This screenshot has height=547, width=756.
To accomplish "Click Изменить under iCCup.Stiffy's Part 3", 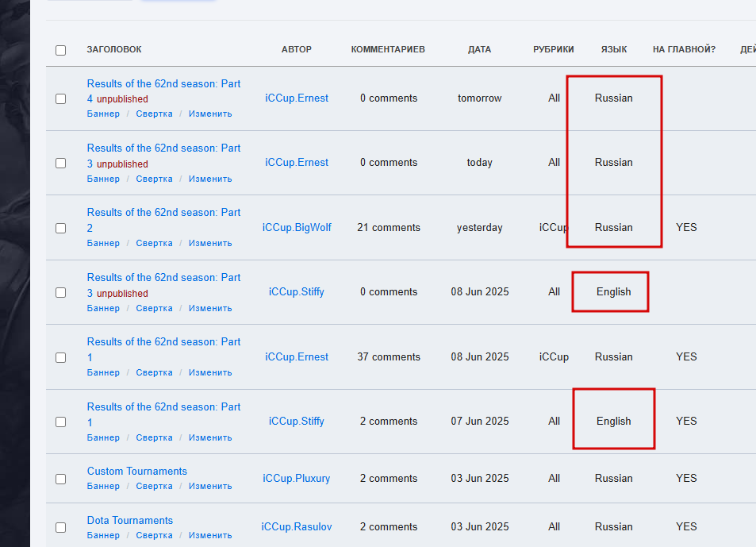I will 210,308.
